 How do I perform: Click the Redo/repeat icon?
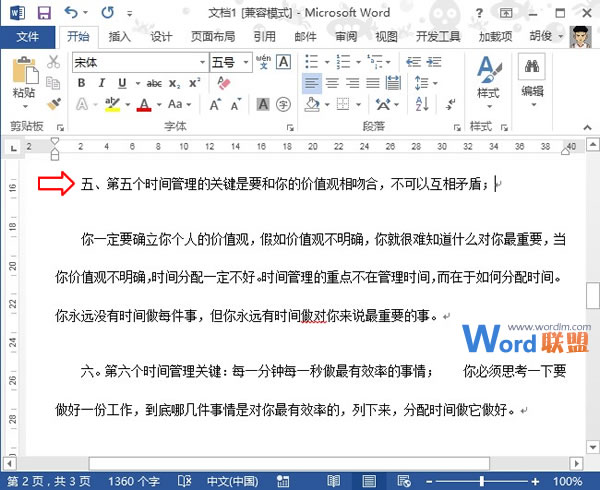108,13
